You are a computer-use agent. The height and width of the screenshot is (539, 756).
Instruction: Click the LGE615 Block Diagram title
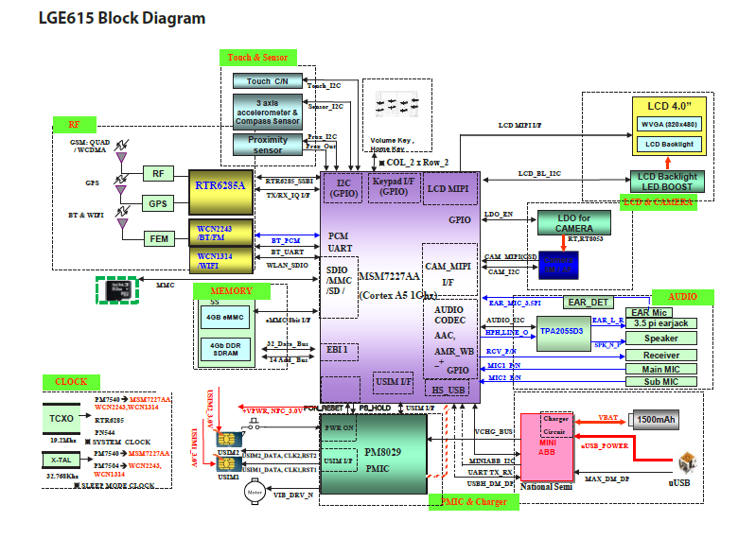pyautogui.click(x=122, y=18)
